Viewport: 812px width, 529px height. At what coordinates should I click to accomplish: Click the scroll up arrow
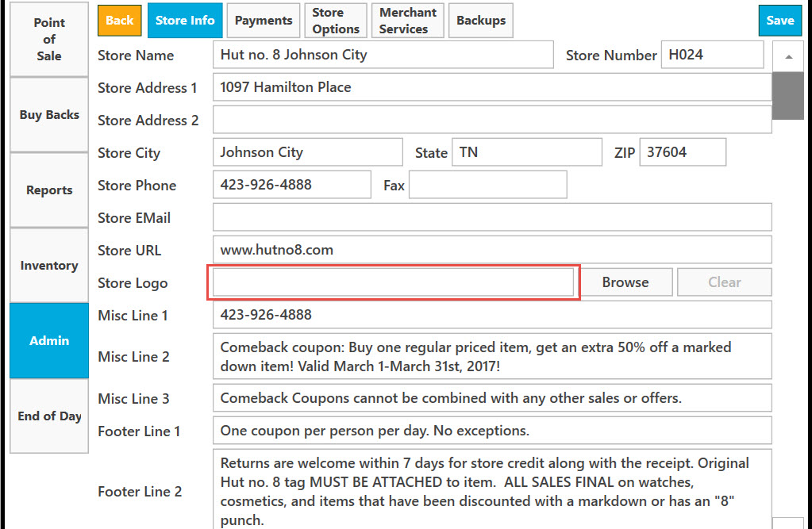[788, 57]
